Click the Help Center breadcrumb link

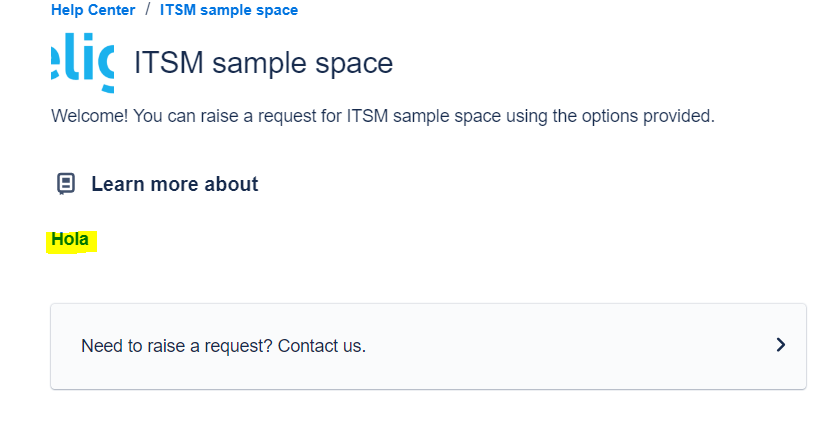point(92,10)
